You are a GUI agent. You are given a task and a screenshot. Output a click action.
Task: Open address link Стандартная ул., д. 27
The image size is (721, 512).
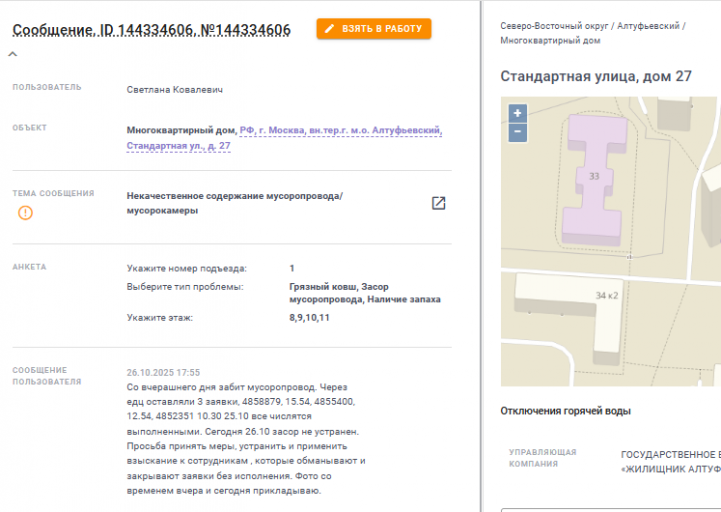tap(178, 146)
